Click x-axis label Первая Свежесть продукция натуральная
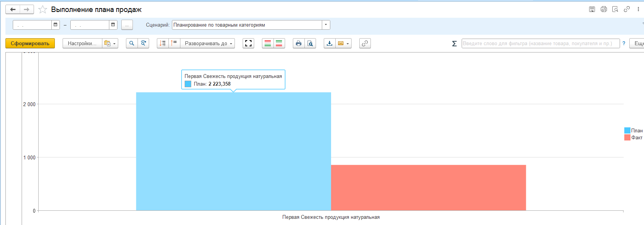 pyautogui.click(x=331, y=217)
